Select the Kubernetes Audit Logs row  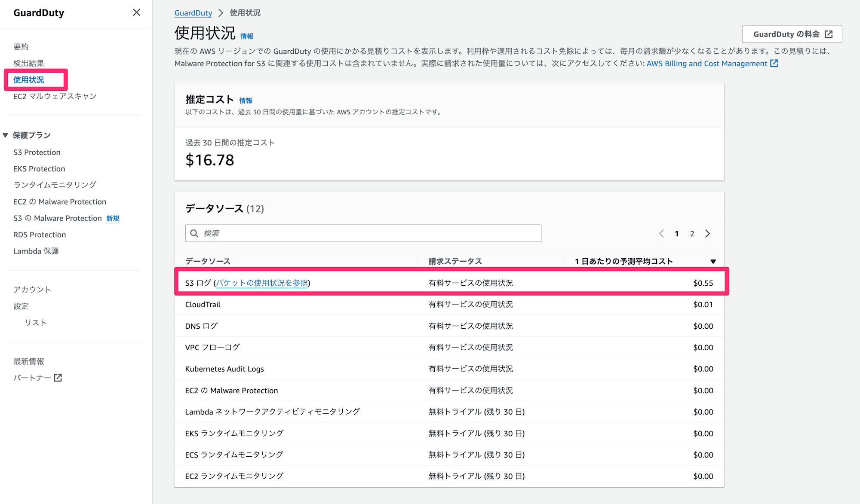[x=449, y=369]
